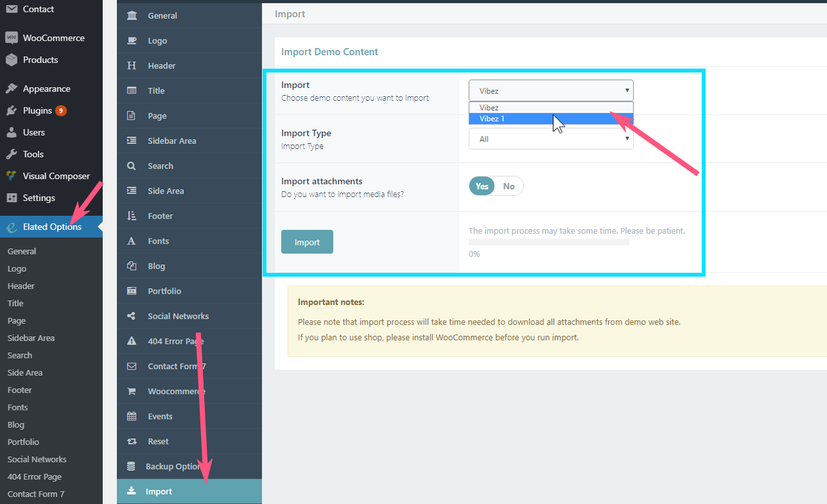Click the Important notes heading
Viewport: 827px width, 504px height.
pos(331,302)
